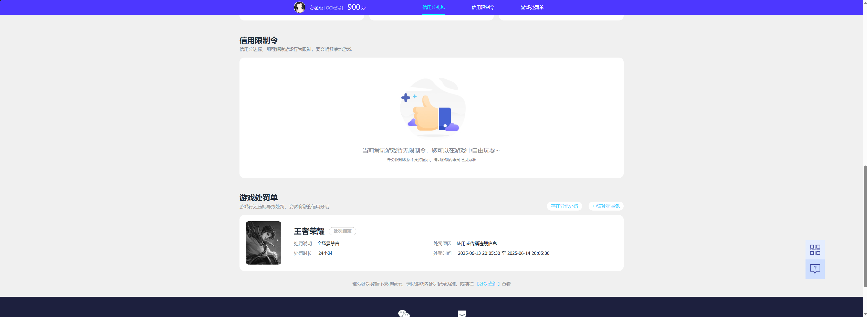Click the [QQ账号] account label
This screenshot has height=317, width=868.
coord(333,8)
